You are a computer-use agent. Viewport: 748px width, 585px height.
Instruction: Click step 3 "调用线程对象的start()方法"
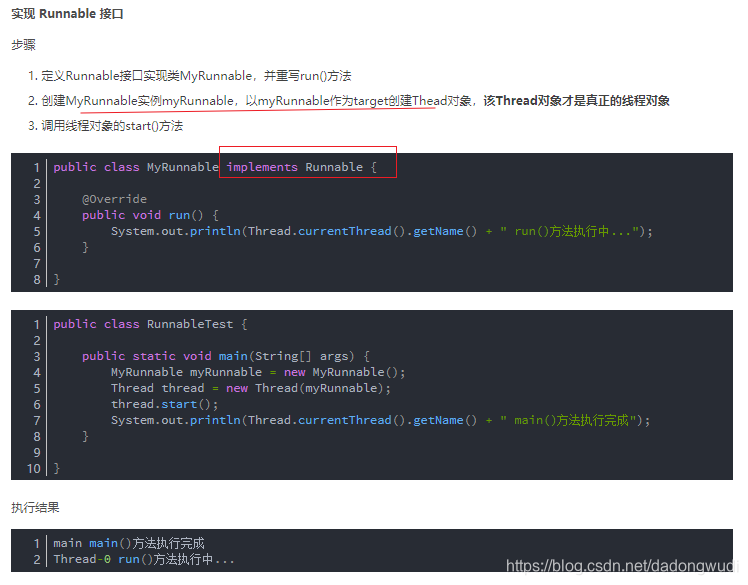tap(112, 126)
